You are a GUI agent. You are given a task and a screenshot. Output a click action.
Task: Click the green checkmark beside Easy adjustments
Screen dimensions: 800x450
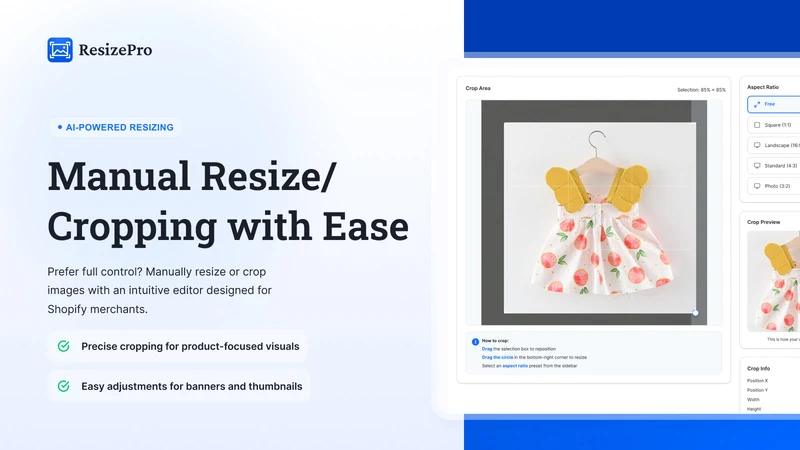click(63, 386)
